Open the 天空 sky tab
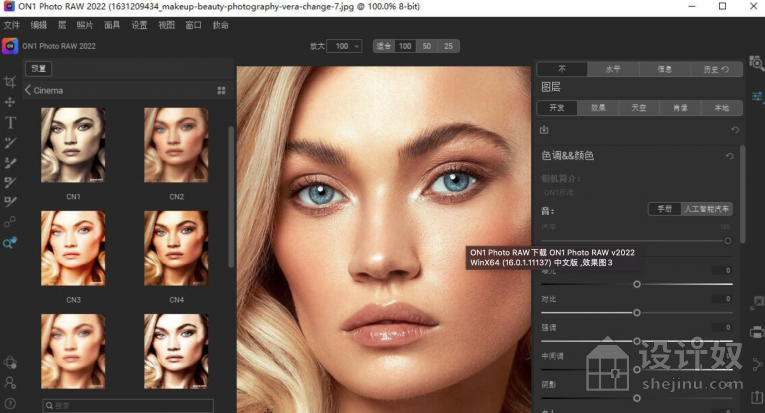The height and width of the screenshot is (413, 765). point(639,108)
